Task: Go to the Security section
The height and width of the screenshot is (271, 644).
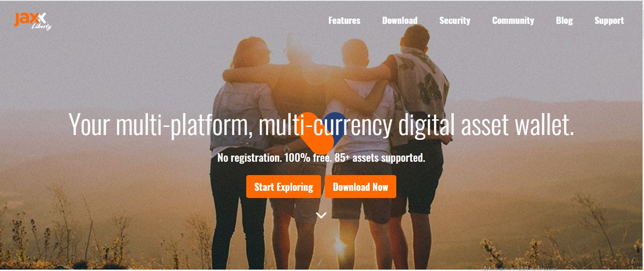Action: tap(454, 21)
